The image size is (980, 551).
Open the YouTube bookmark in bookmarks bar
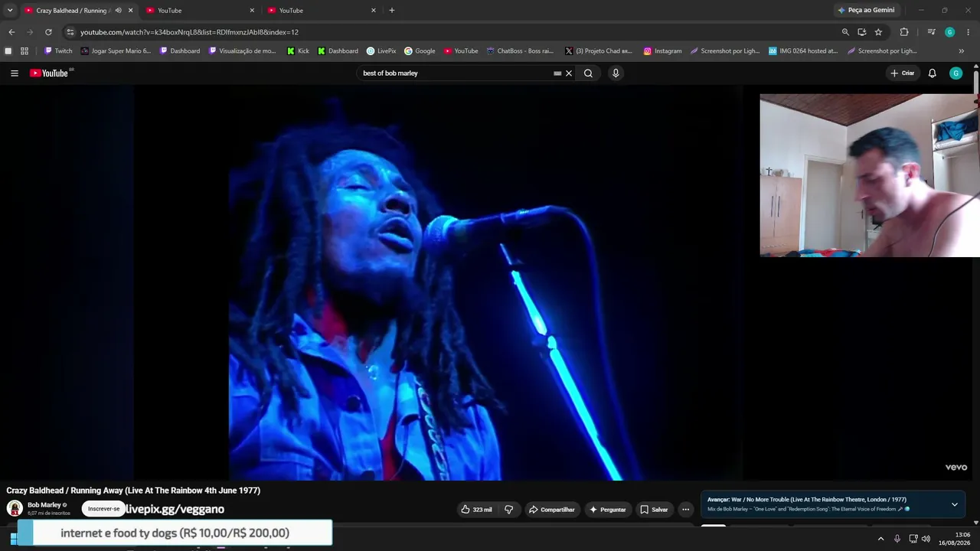click(461, 51)
